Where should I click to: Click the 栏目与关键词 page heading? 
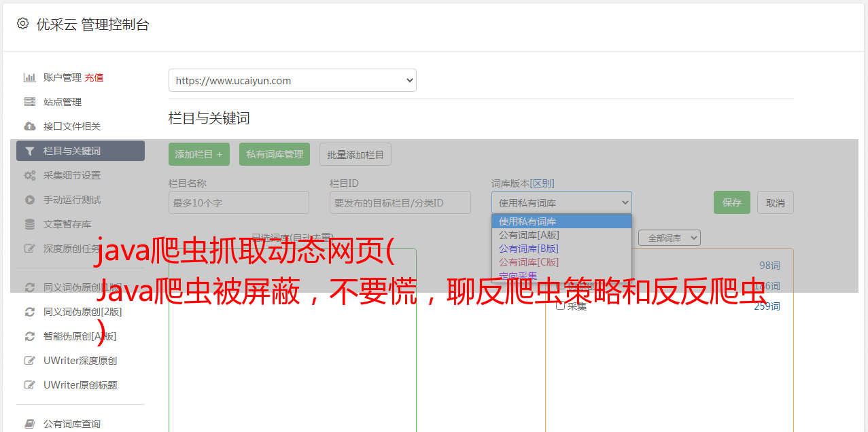tap(209, 118)
